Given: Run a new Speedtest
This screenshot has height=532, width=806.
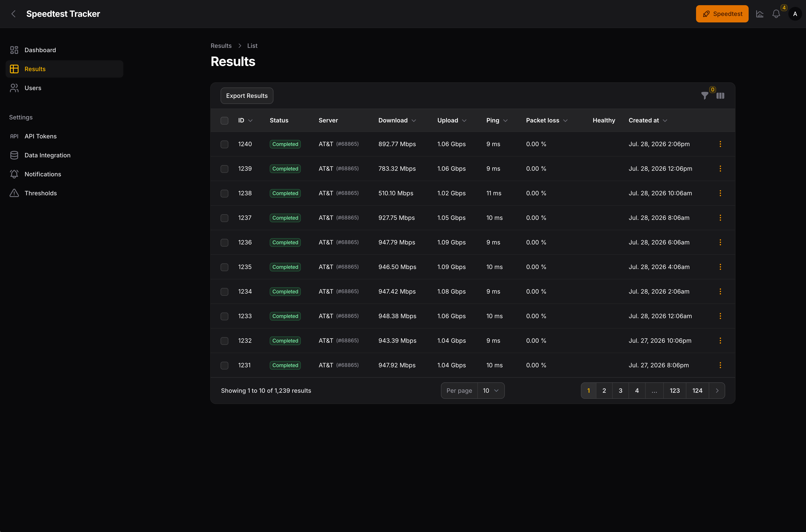Looking at the screenshot, I should [x=722, y=14].
